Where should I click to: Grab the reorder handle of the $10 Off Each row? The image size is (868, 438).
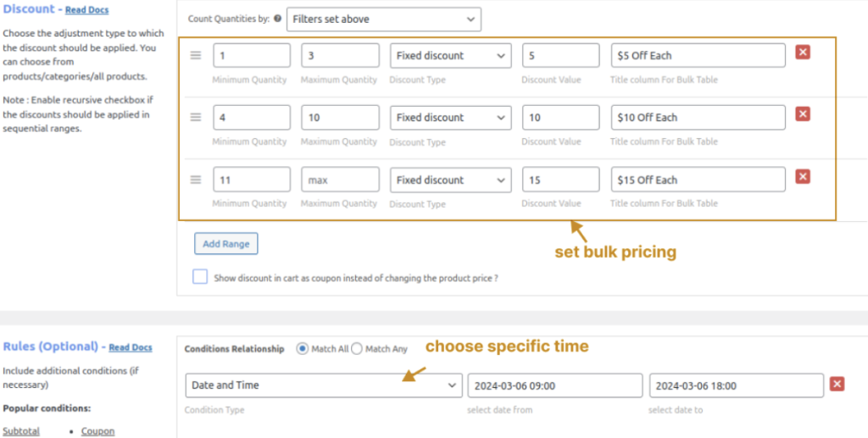[196, 117]
